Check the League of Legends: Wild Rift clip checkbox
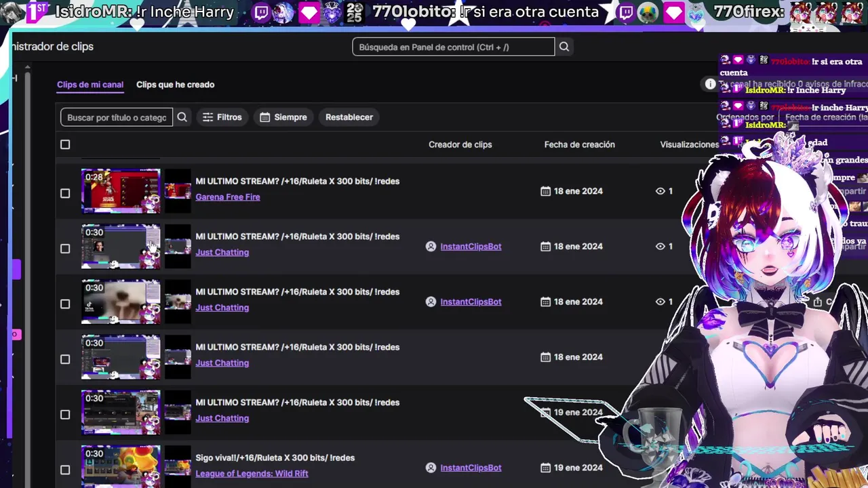This screenshot has height=488, width=868. tap(65, 470)
